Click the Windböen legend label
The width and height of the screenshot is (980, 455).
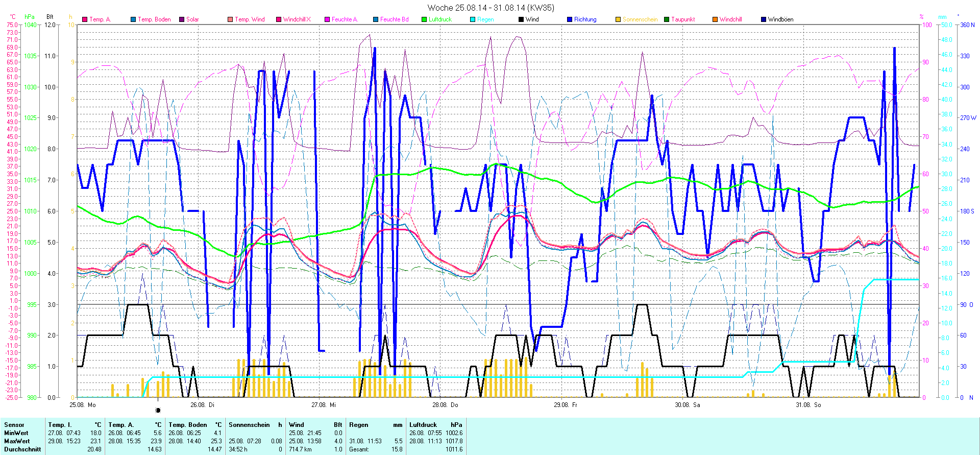coord(780,19)
